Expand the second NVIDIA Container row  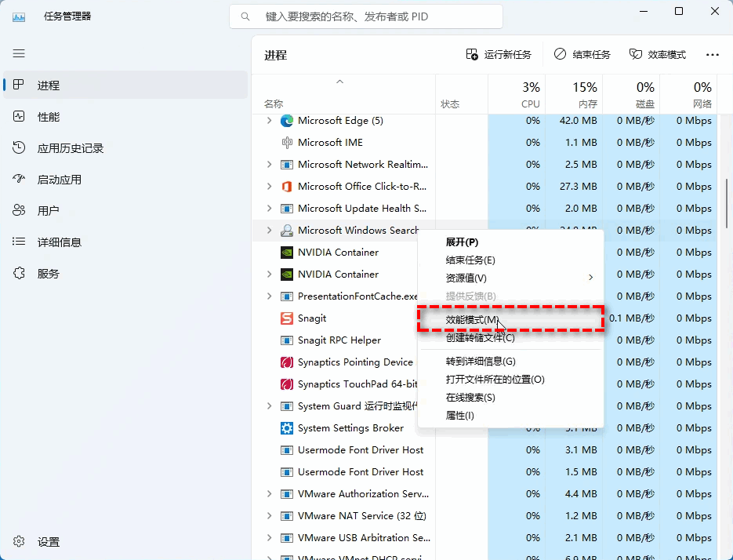pyautogui.click(x=269, y=275)
